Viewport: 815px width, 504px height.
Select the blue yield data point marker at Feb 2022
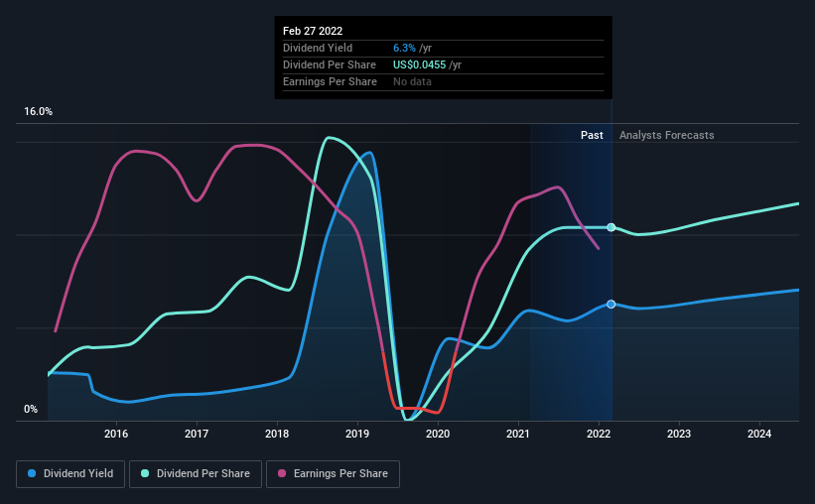point(611,304)
